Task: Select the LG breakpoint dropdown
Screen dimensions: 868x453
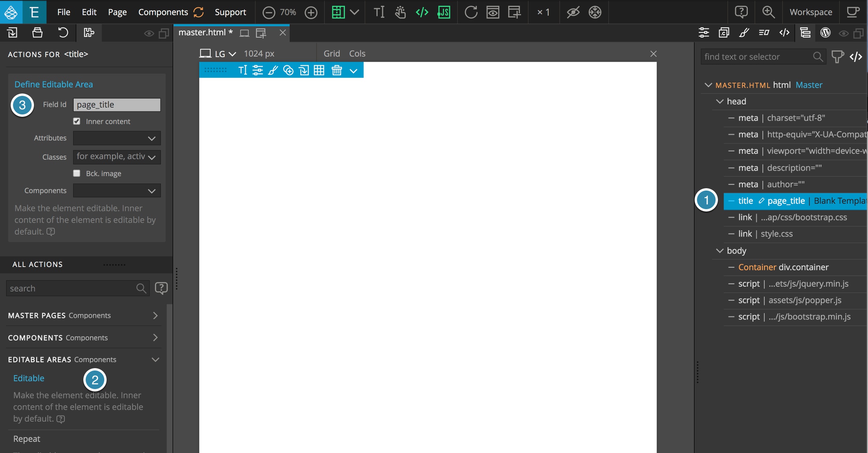Action: coord(223,53)
